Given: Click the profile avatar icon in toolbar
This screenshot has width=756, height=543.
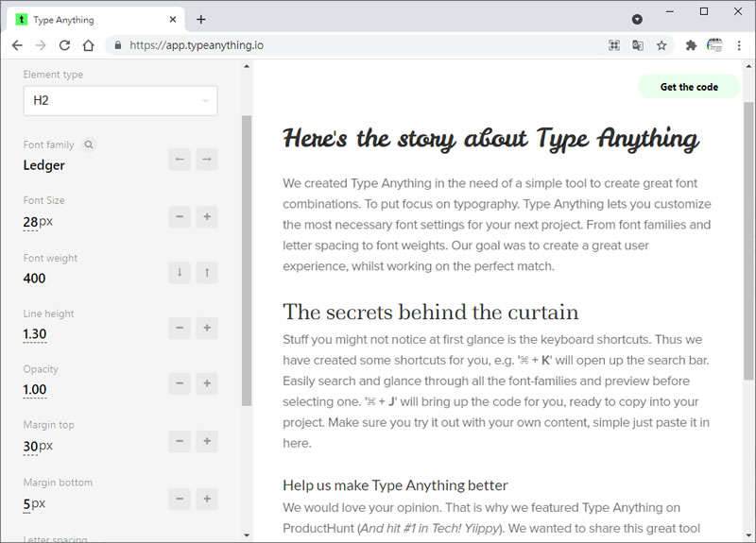Looking at the screenshot, I should (x=714, y=45).
